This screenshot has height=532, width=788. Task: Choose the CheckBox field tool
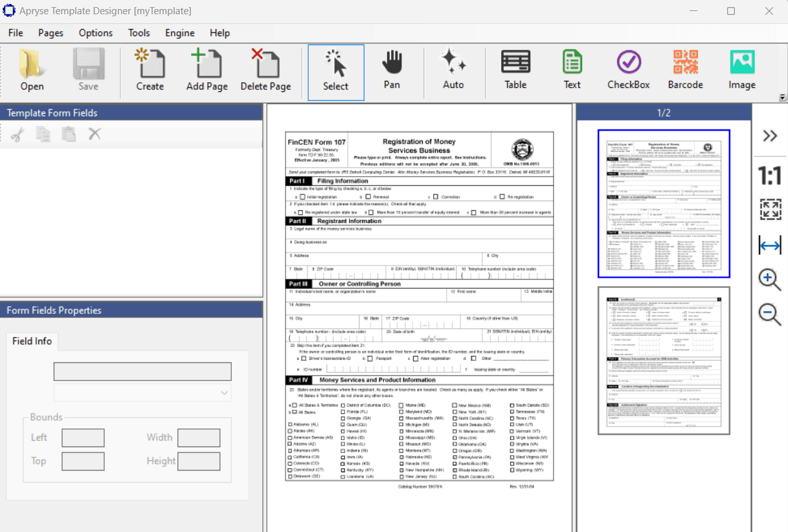(628, 71)
